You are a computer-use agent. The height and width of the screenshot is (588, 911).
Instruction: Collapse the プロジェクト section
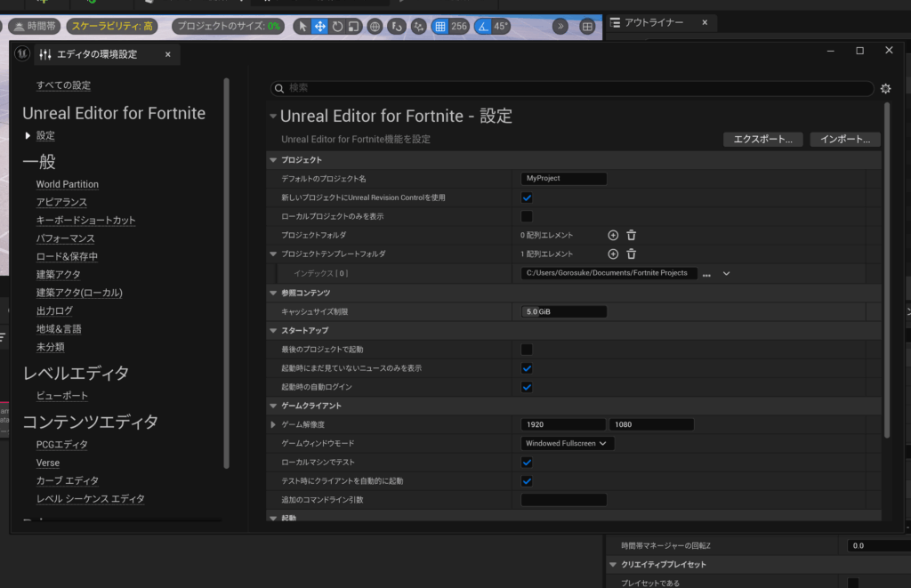(273, 160)
